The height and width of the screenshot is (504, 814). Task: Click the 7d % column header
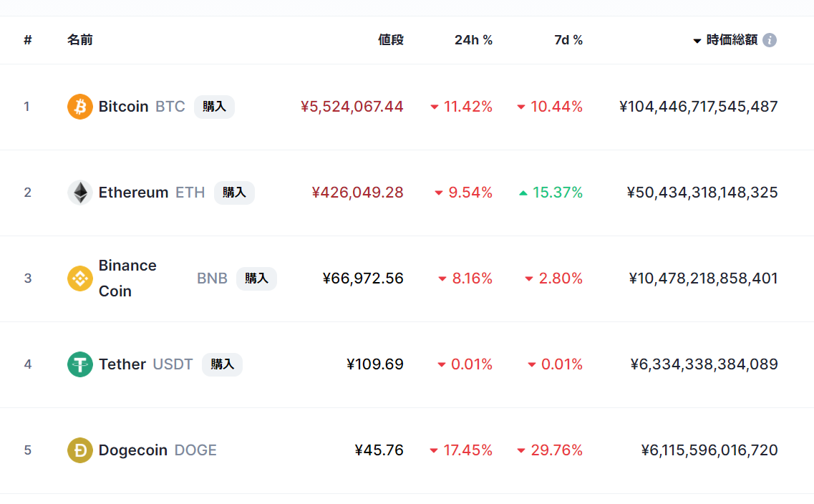pyautogui.click(x=568, y=40)
